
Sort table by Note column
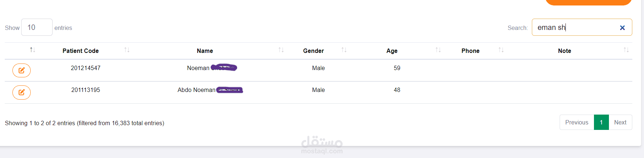[x=564, y=51]
